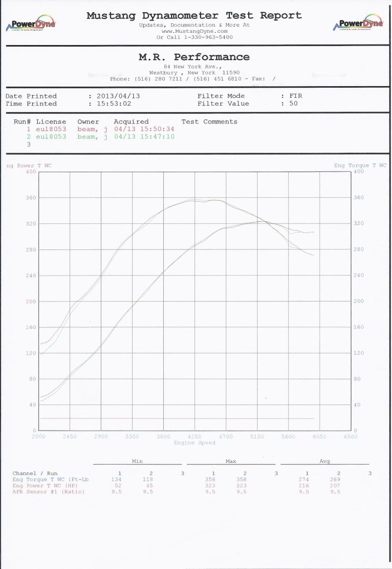Click the 6500 engine speed tick label
392x569 pixels.
pyautogui.click(x=351, y=437)
